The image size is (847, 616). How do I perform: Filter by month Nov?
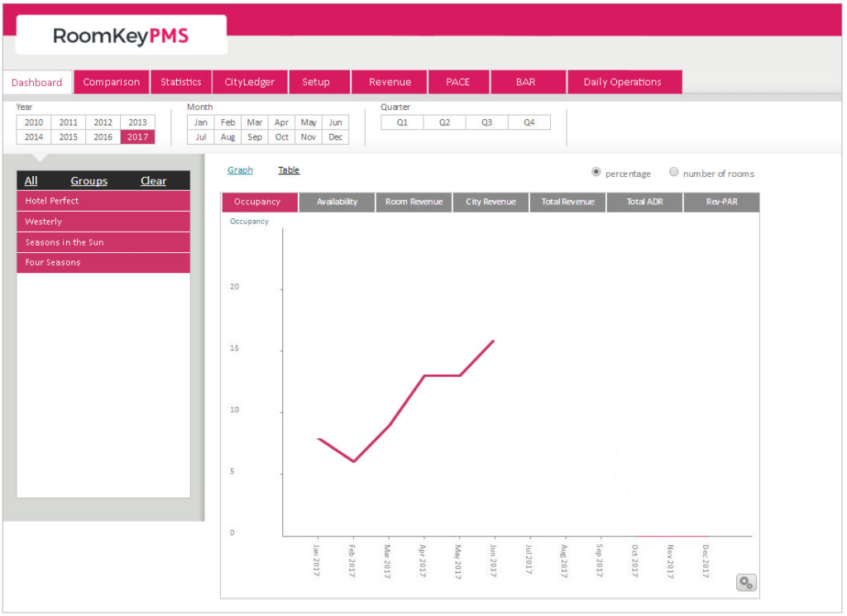[x=309, y=137]
